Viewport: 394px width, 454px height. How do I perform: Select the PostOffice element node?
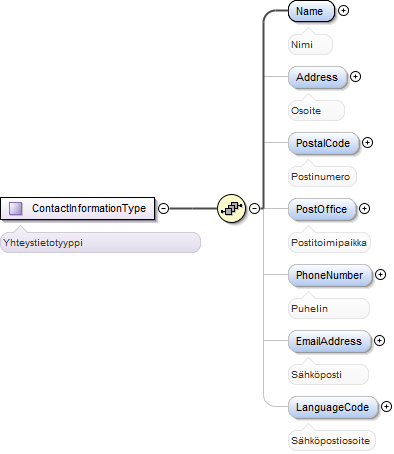click(x=322, y=209)
